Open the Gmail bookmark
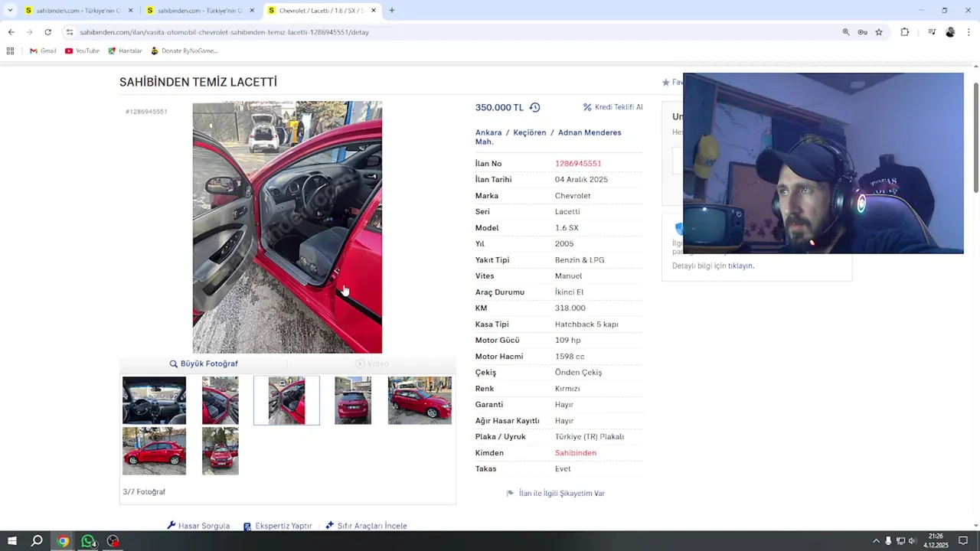980x551 pixels. (x=43, y=51)
